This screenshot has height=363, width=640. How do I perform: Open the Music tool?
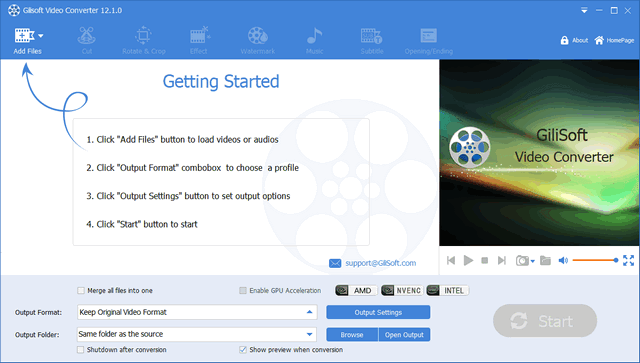(x=314, y=41)
